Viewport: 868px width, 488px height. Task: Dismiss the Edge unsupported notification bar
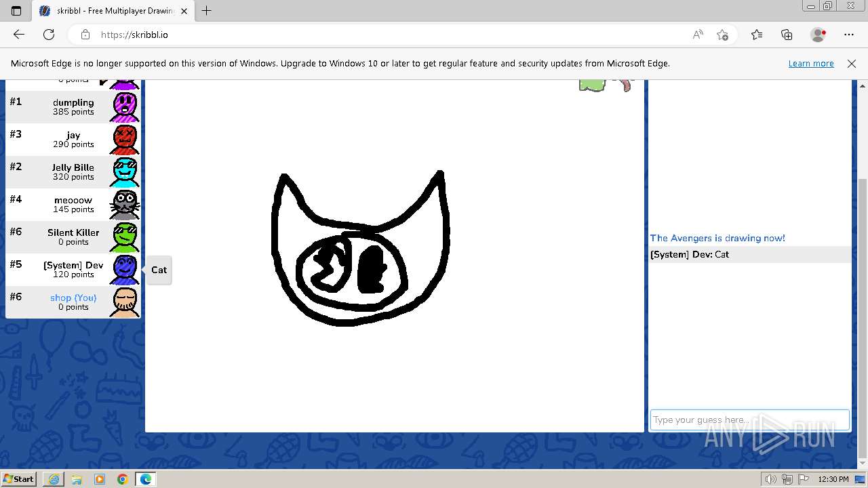(852, 63)
